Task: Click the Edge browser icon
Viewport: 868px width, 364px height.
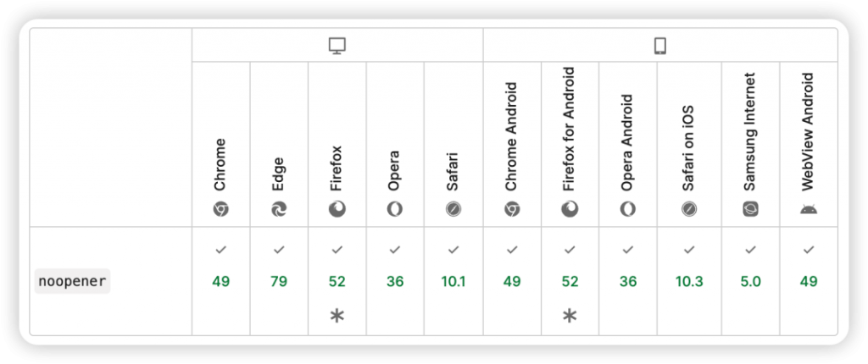Action: point(279,209)
